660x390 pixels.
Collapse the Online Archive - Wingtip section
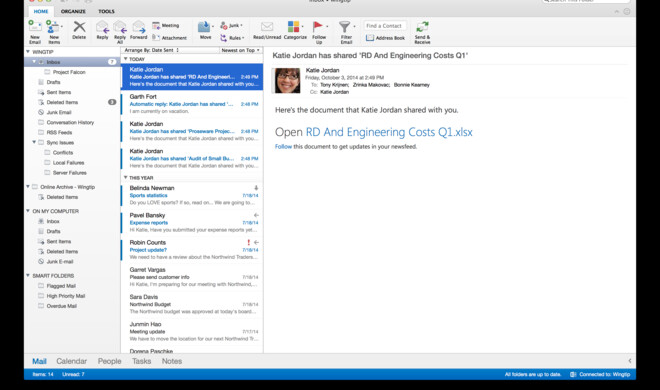pos(28,186)
